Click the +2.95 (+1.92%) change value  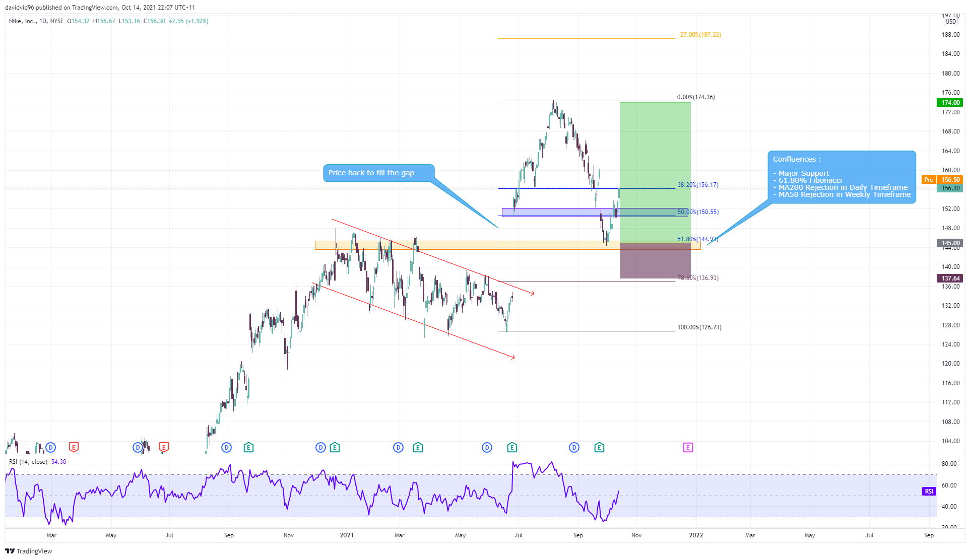pos(188,21)
